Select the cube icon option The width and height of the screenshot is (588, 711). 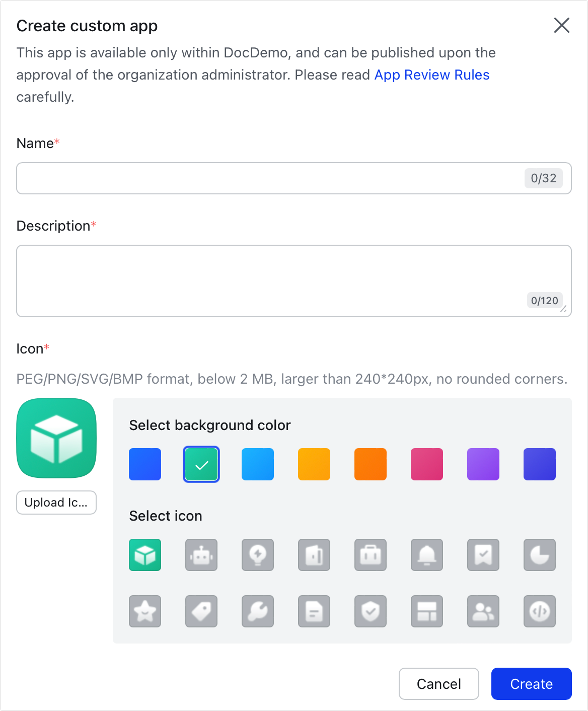click(x=145, y=555)
